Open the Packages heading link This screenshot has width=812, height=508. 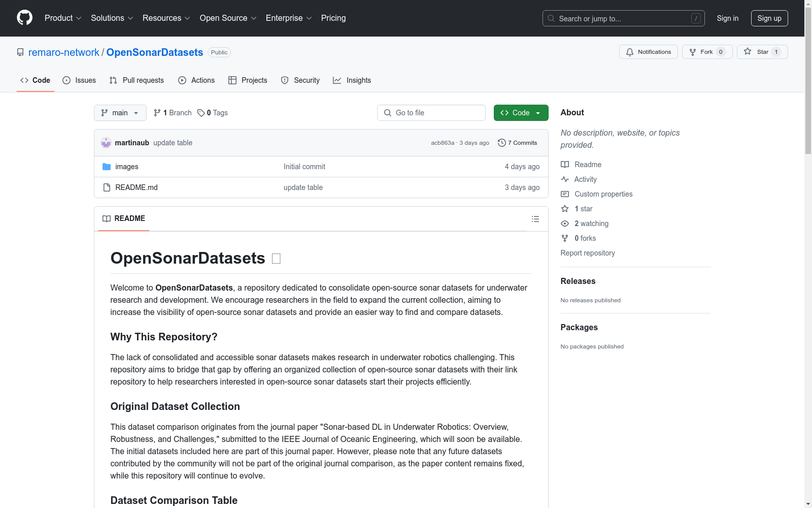(579, 327)
